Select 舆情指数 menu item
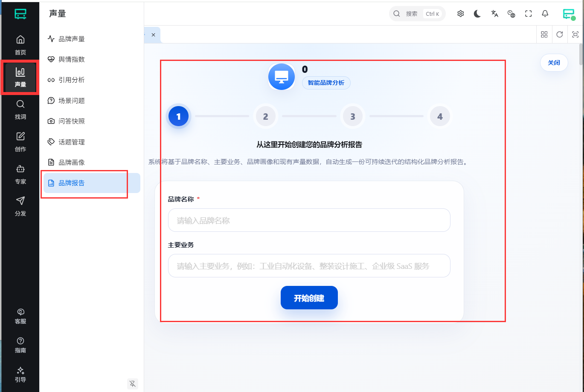This screenshot has width=584, height=392. (x=72, y=59)
